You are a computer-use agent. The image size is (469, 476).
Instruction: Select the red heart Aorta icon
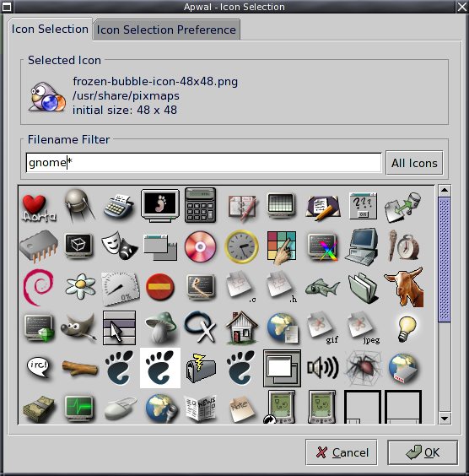(x=39, y=208)
